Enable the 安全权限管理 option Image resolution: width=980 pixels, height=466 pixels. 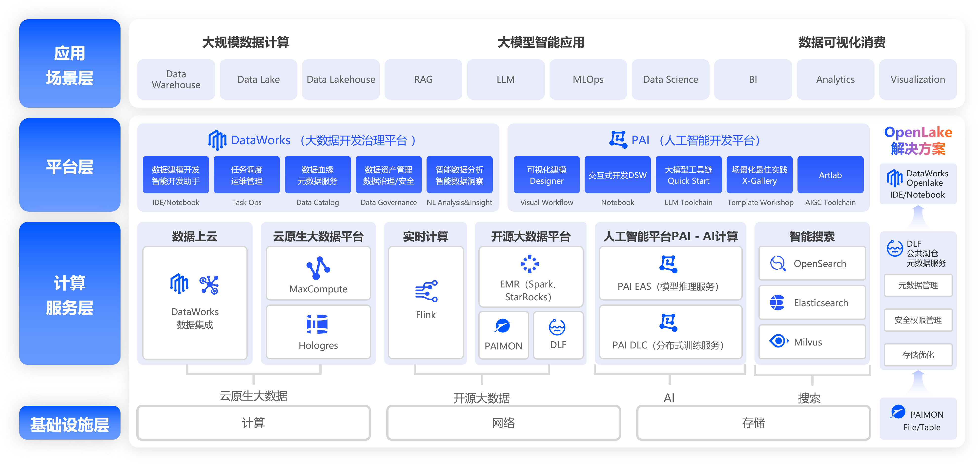[x=918, y=320]
